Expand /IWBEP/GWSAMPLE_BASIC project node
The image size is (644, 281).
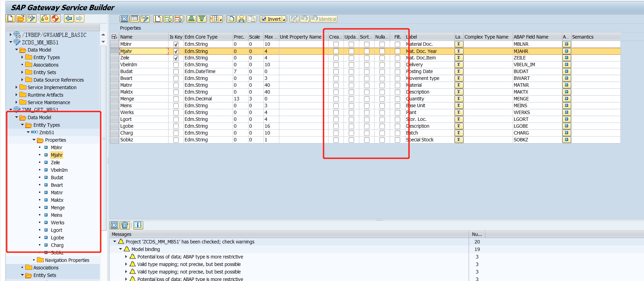coord(11,34)
